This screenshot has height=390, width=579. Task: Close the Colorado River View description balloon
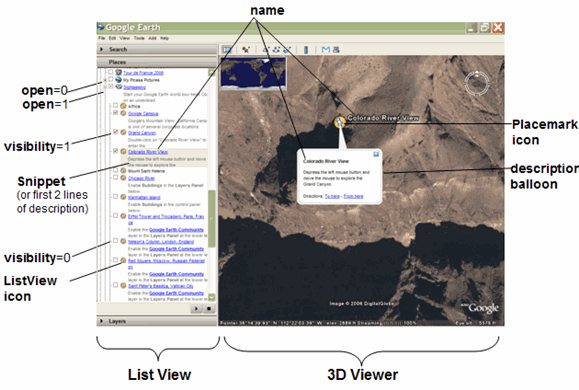tap(376, 154)
